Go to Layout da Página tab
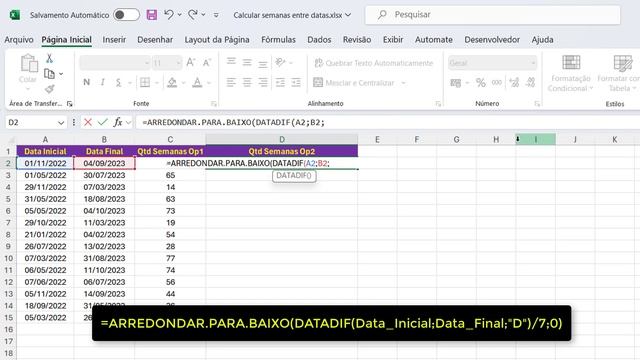This screenshot has height=360, width=640. point(217,40)
